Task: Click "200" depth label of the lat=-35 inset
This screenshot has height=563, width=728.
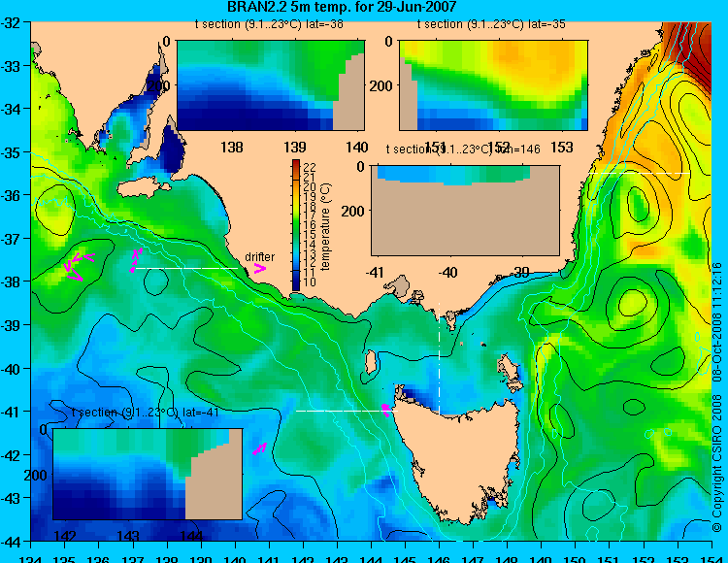Action: pyautogui.click(x=381, y=85)
